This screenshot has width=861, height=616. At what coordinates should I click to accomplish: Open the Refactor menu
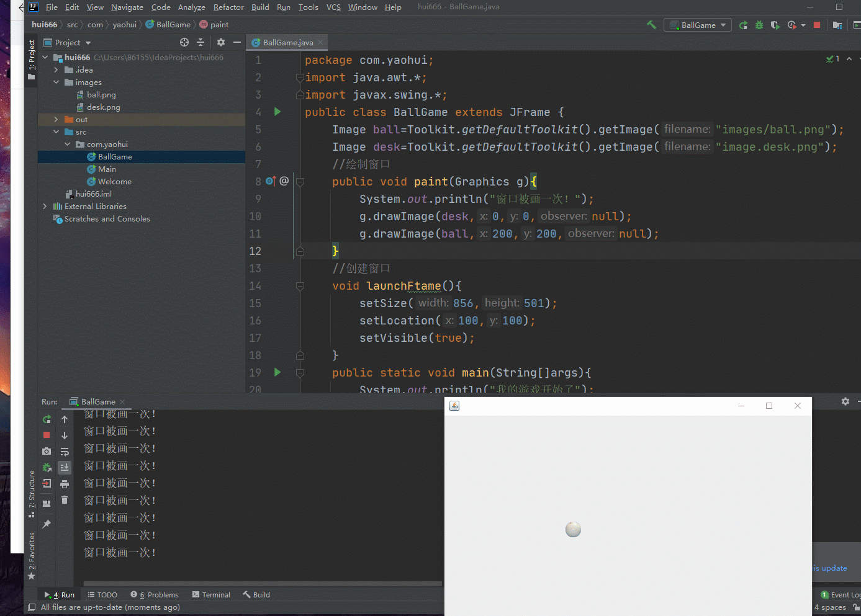(x=228, y=7)
